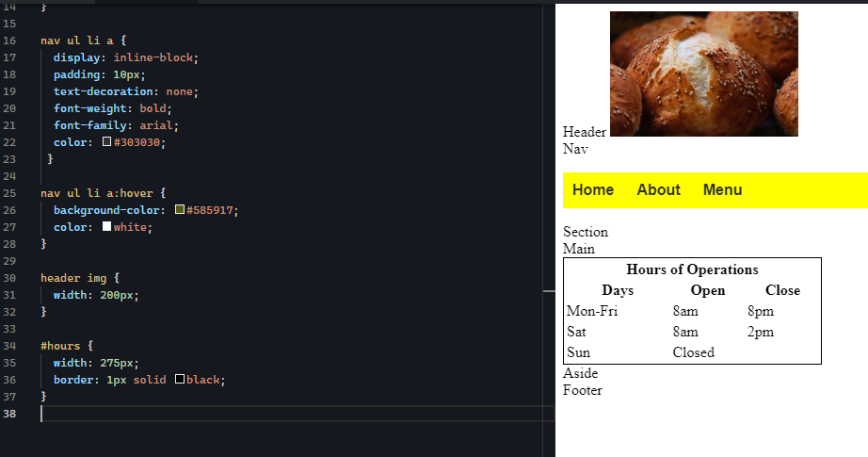The image size is (868, 457).
Task: Click the #303030 color swatch
Action: pos(106,142)
